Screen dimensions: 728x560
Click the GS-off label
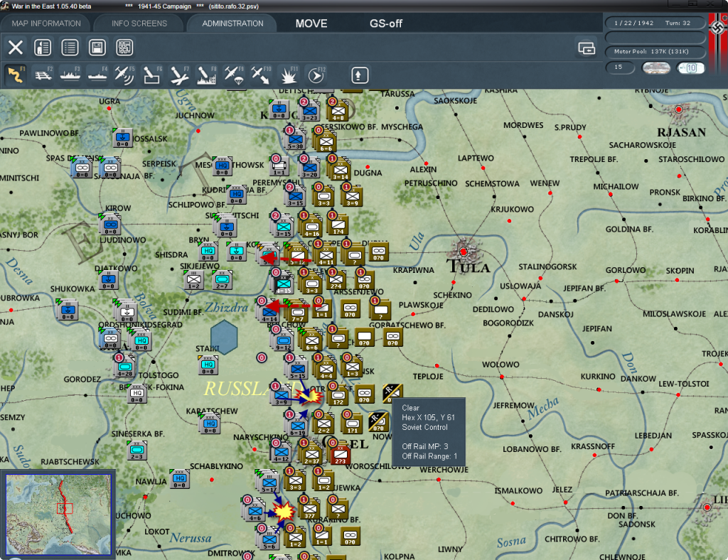[x=386, y=23]
